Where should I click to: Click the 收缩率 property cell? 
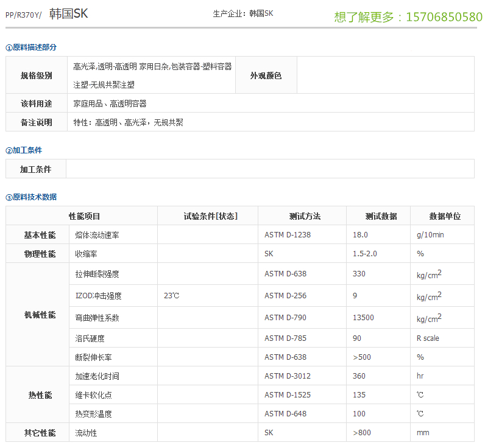(x=113, y=253)
